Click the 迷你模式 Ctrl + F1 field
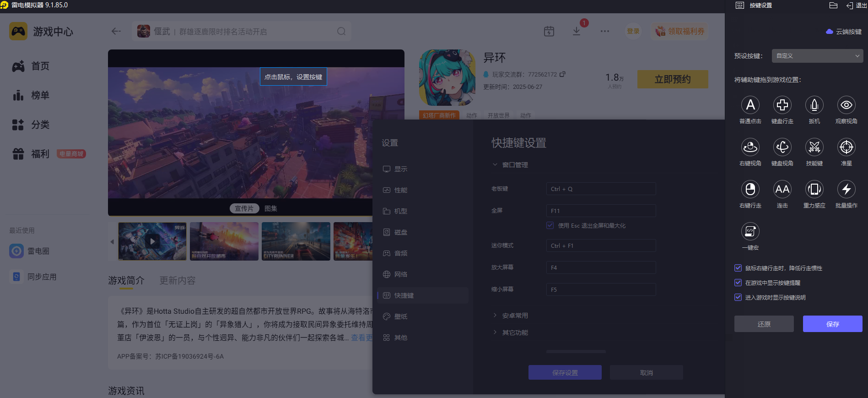 click(601, 245)
